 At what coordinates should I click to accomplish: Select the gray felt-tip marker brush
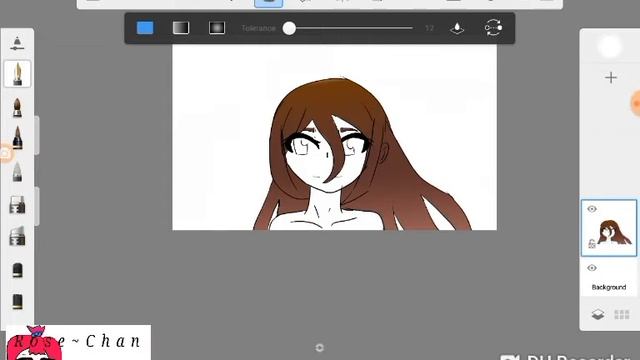pyautogui.click(x=17, y=171)
